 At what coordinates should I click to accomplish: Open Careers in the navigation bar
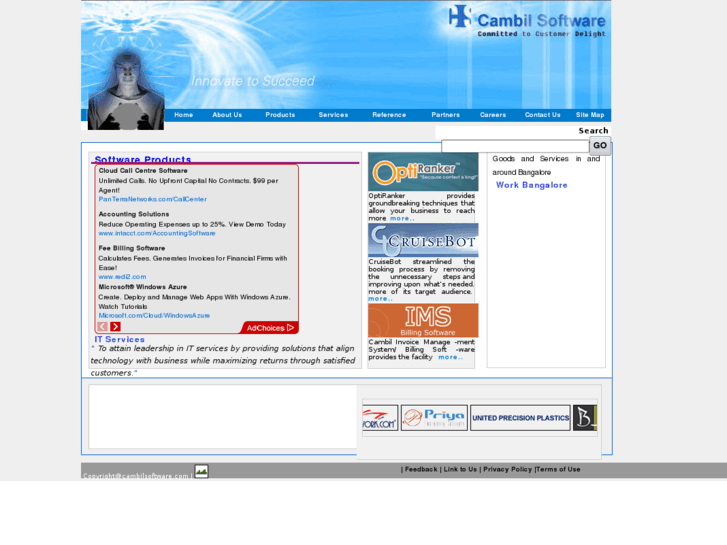[493, 115]
